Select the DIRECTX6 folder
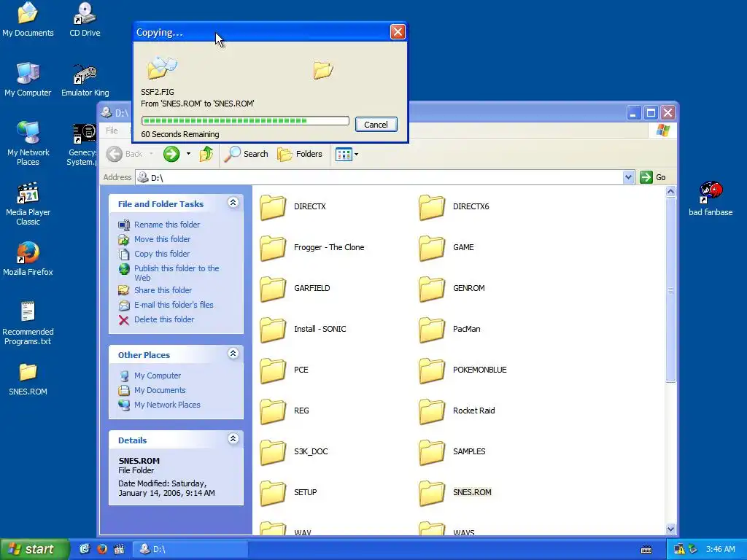Image resolution: width=747 pixels, height=560 pixels. [454, 206]
